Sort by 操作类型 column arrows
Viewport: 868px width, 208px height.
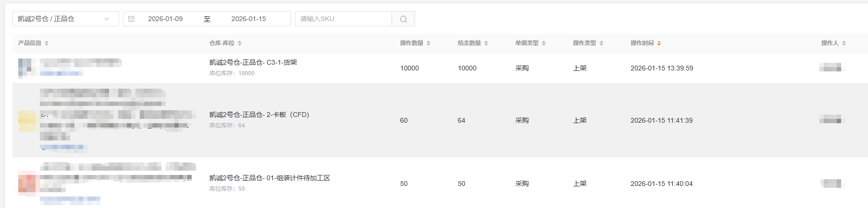point(601,43)
